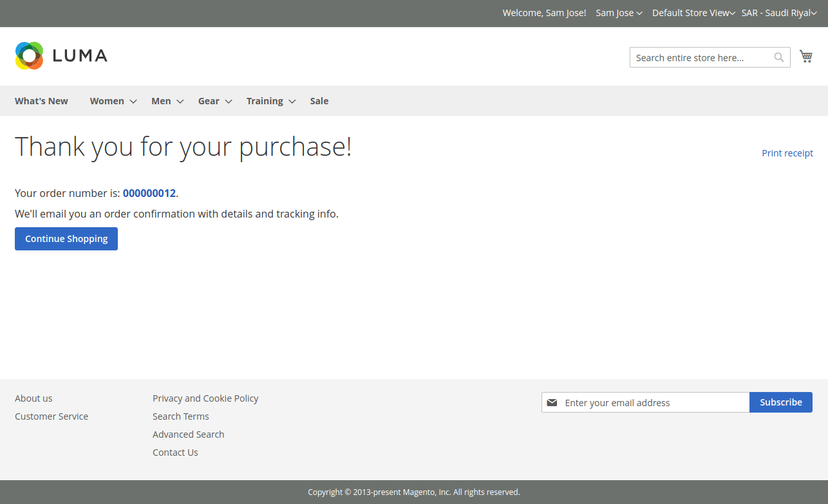Open the shopping cart icon
The width and height of the screenshot is (828, 504).
805,57
